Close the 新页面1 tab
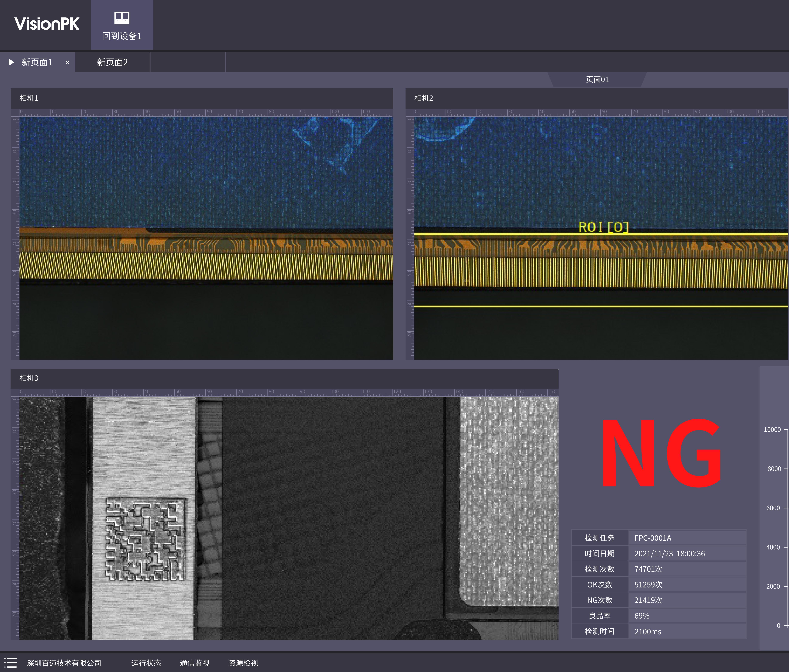The width and height of the screenshot is (789, 672). coord(67,62)
